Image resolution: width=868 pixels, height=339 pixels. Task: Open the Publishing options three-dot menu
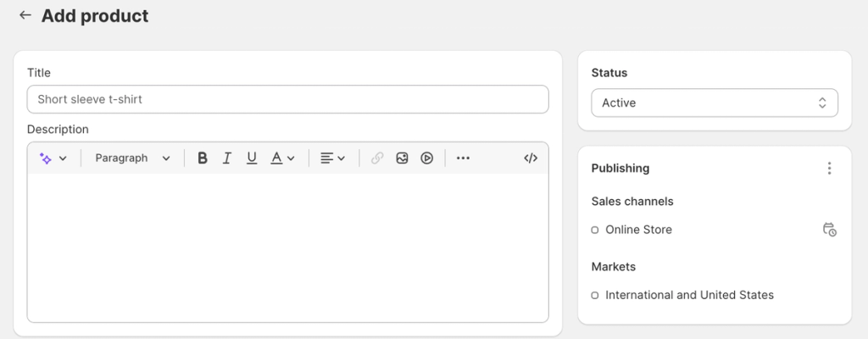point(829,169)
